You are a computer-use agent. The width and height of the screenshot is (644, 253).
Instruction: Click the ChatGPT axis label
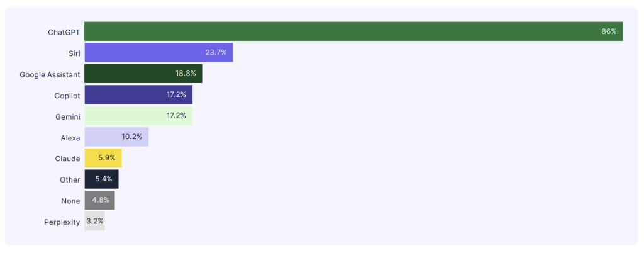coord(64,32)
